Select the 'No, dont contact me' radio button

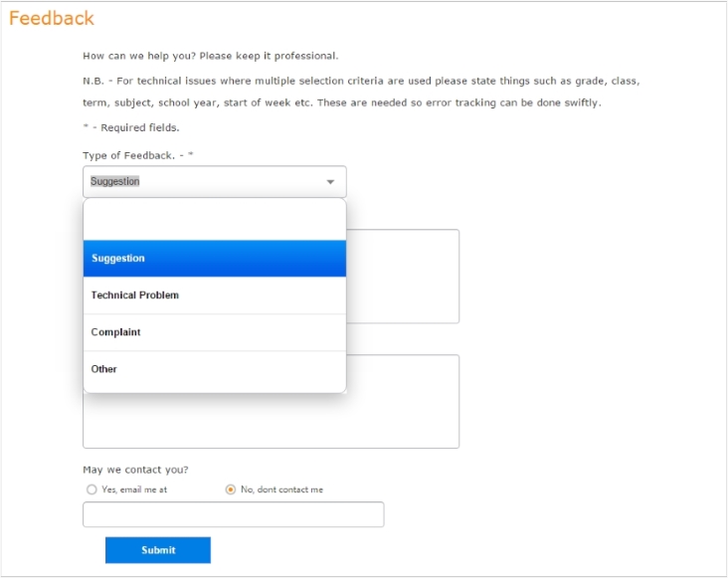tap(231, 489)
